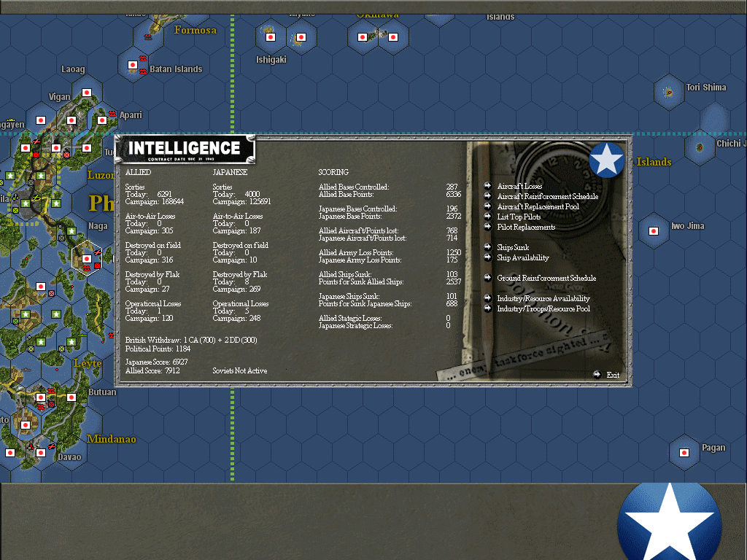Viewport: 747px width, 560px height.
Task: Select the Butuan Japanese base flag
Action: pyautogui.click(x=71, y=397)
